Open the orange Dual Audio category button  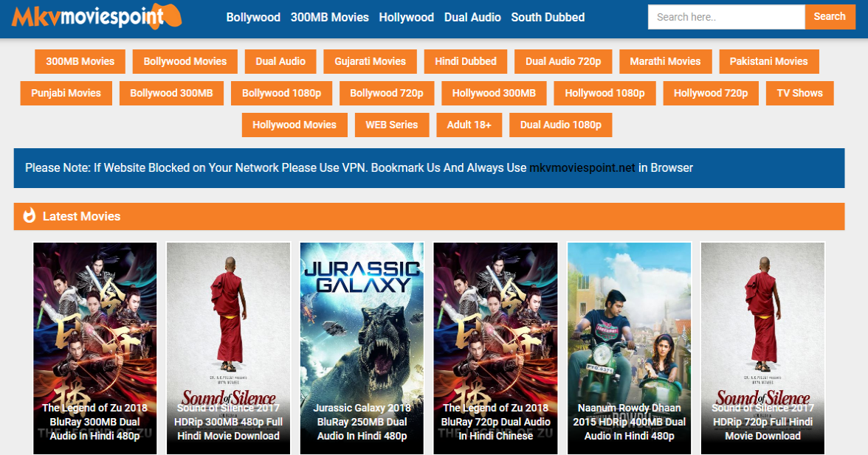[x=280, y=61]
